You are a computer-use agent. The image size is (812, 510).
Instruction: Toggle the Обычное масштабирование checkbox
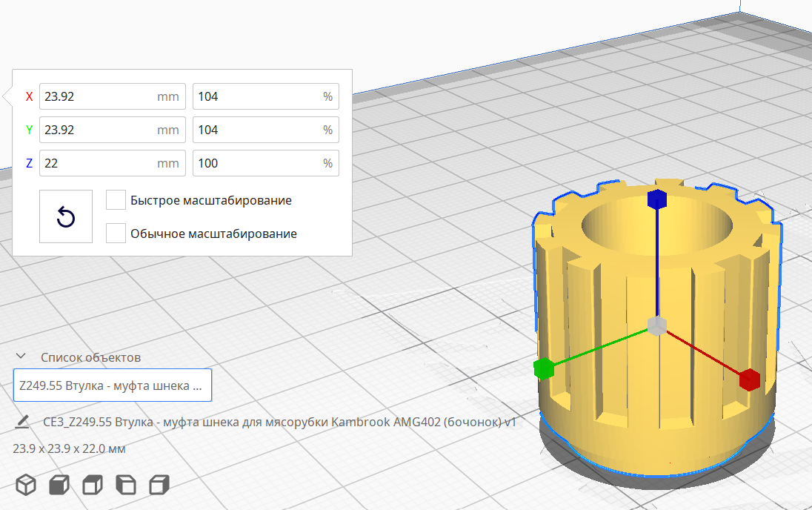pos(116,234)
